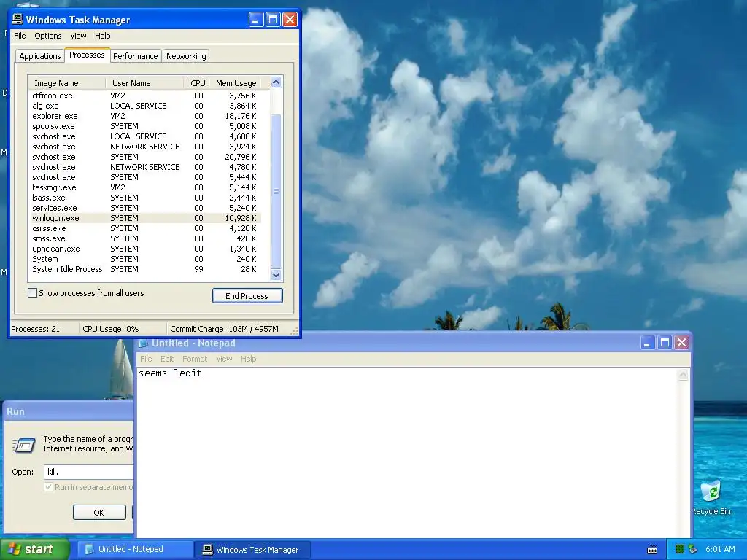
Task: Sort processes by Mem Usage column
Action: pos(236,83)
